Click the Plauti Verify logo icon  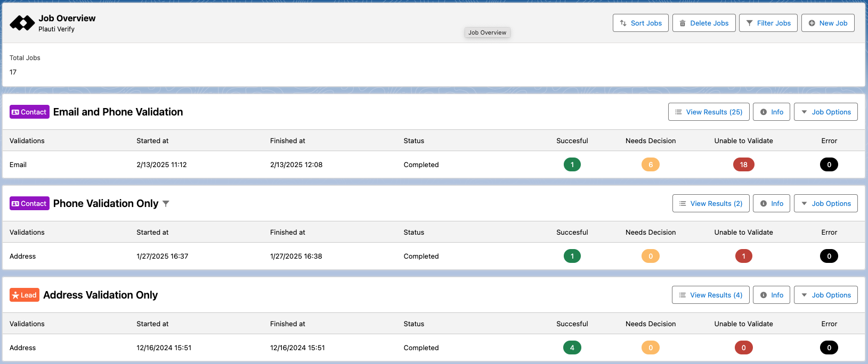pyautogui.click(x=22, y=23)
